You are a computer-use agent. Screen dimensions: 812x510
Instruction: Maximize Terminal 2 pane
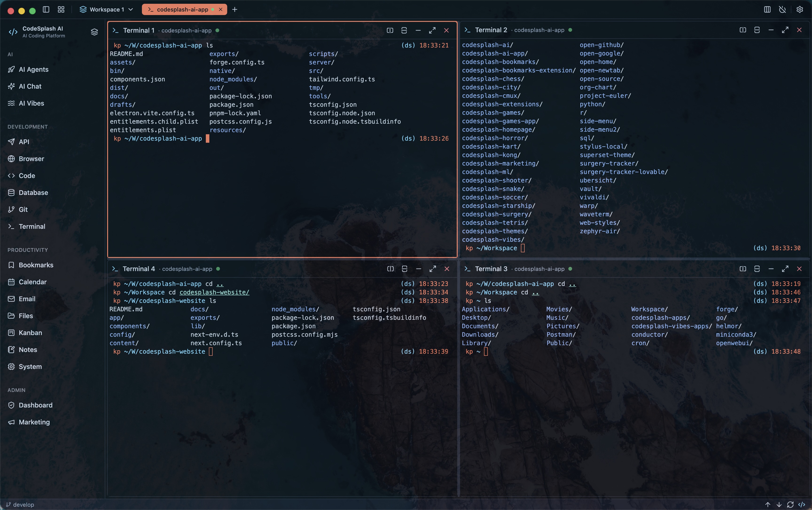pos(785,30)
